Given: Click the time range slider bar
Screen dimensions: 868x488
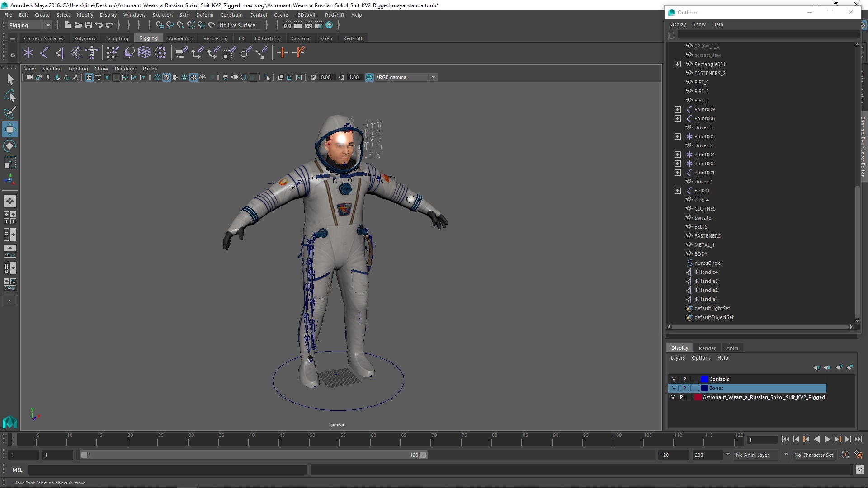Looking at the screenshot, I should 253,455.
